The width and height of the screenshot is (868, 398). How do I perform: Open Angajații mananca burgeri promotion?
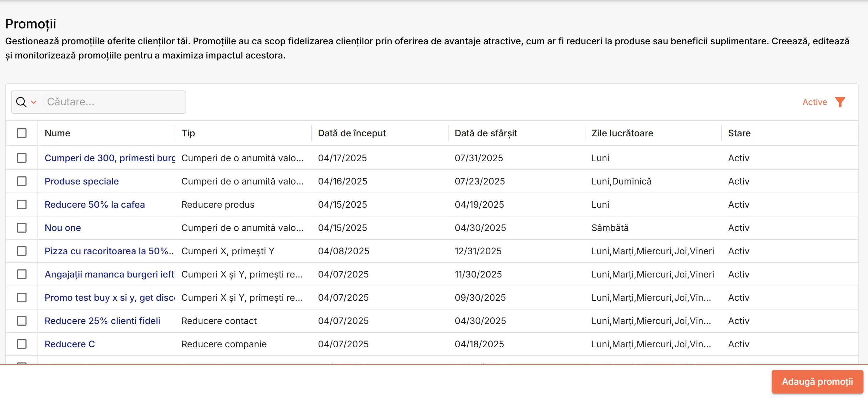tap(110, 274)
